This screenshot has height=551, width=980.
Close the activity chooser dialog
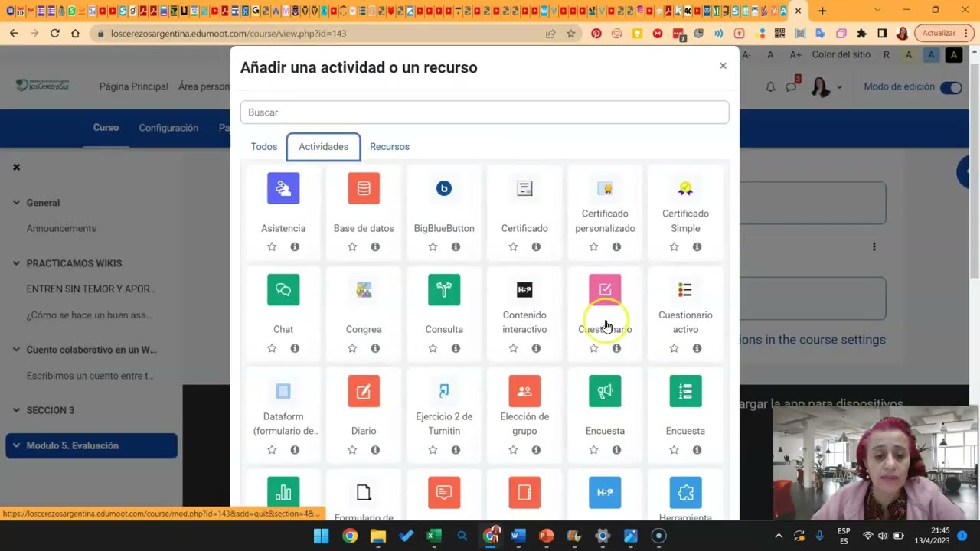click(x=723, y=66)
